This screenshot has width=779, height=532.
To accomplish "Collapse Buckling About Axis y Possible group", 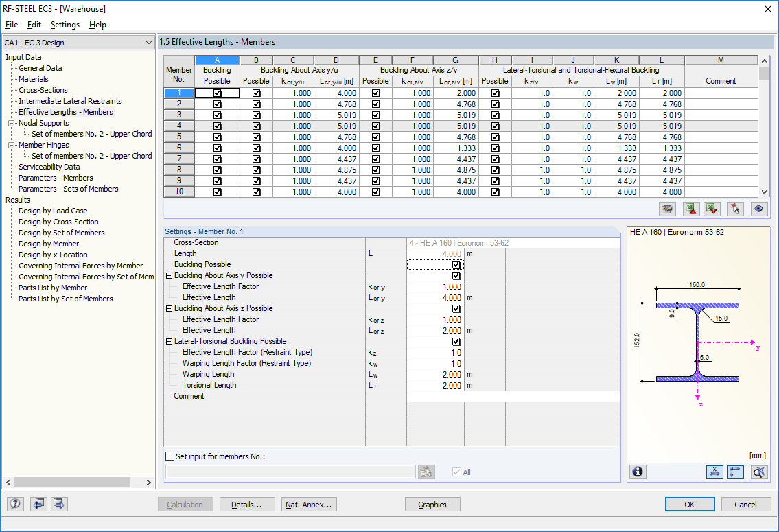I will pos(169,276).
